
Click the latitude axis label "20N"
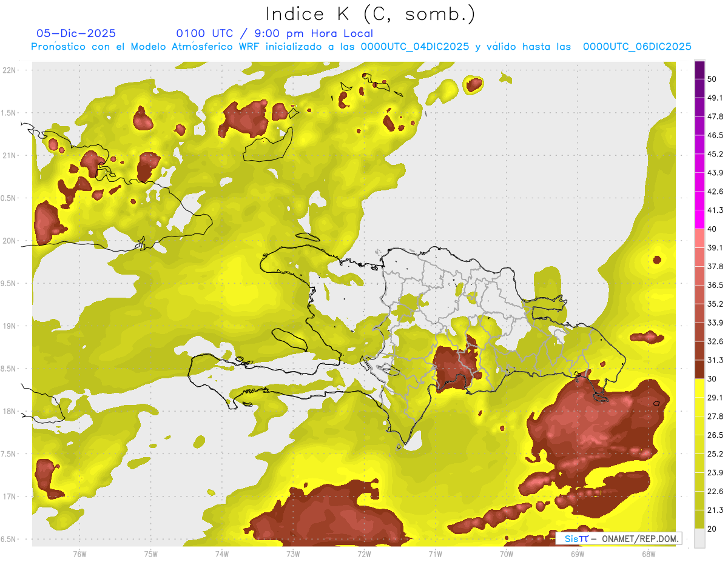point(10,241)
